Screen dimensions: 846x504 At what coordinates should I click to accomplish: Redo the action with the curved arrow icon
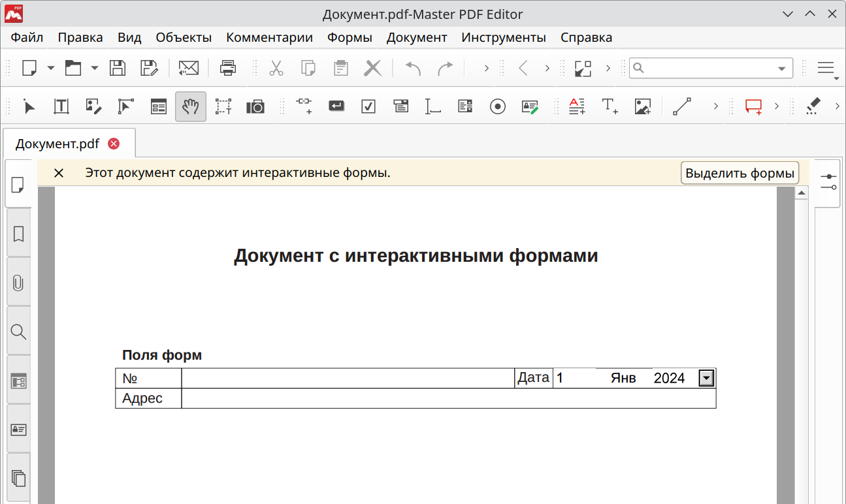point(446,68)
